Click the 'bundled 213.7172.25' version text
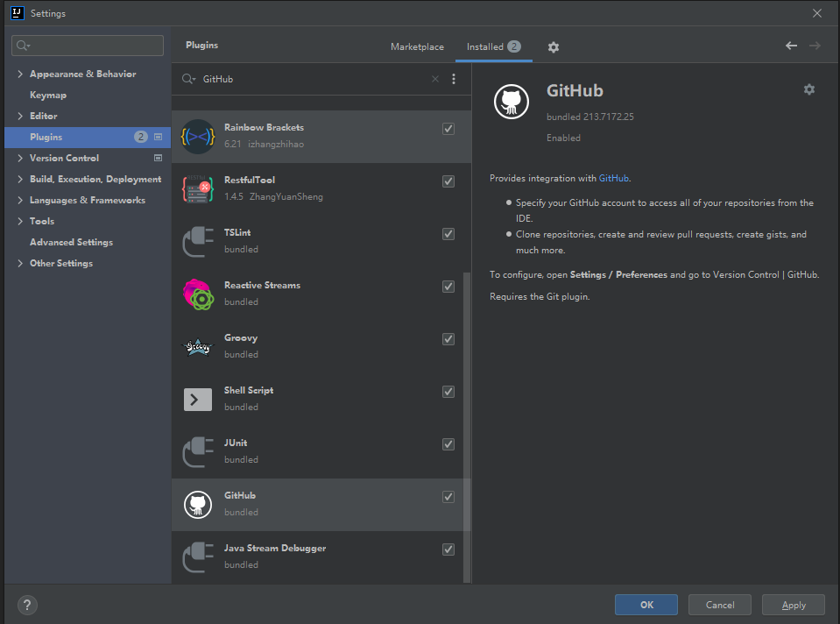This screenshot has height=624, width=840. pyautogui.click(x=589, y=117)
